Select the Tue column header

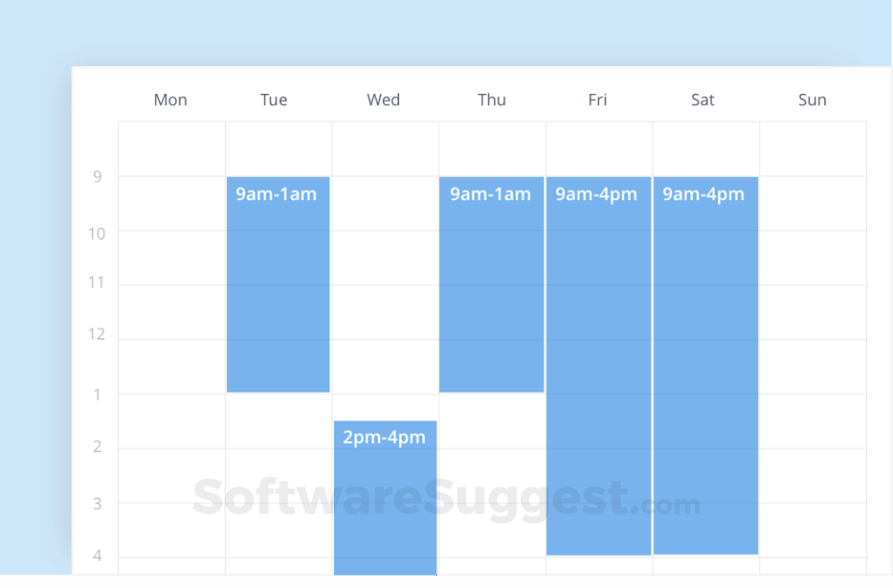point(273,100)
